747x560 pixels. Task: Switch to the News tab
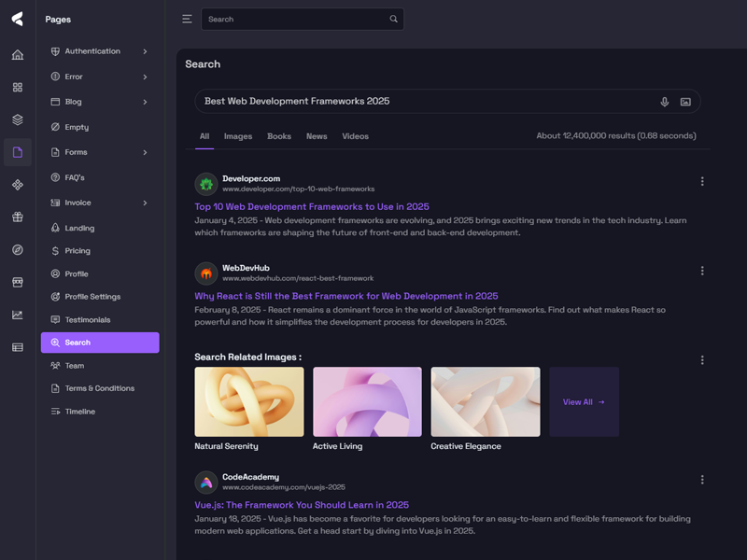pos(317,136)
